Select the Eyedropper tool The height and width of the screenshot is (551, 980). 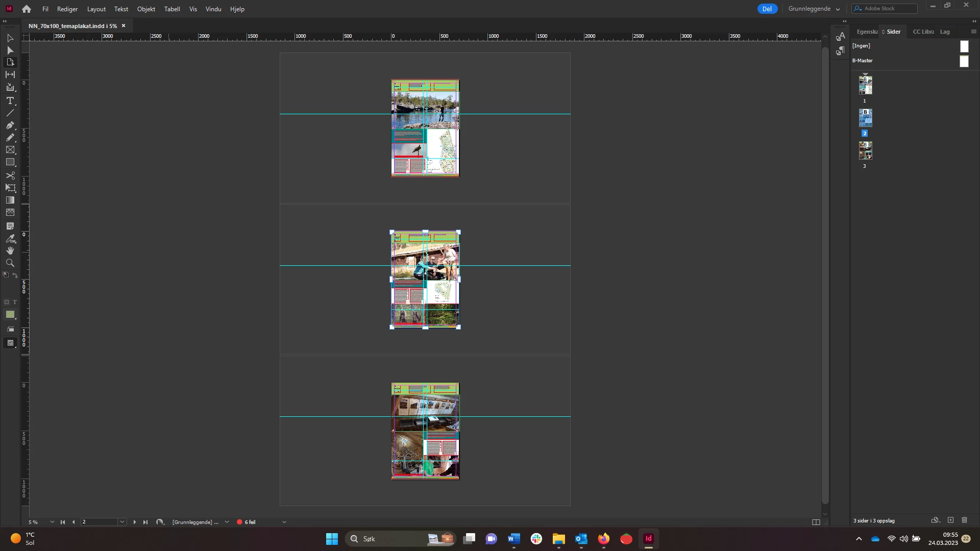coord(10,238)
